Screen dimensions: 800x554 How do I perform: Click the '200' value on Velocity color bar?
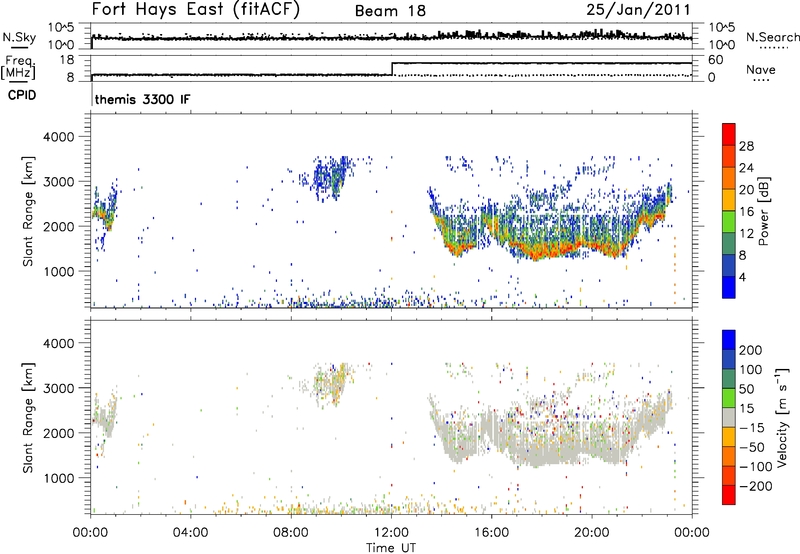point(751,350)
